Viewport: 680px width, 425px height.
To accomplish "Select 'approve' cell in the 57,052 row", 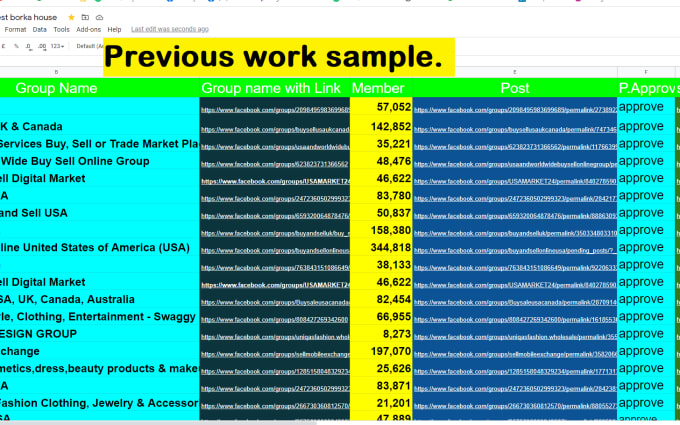I will [x=646, y=107].
